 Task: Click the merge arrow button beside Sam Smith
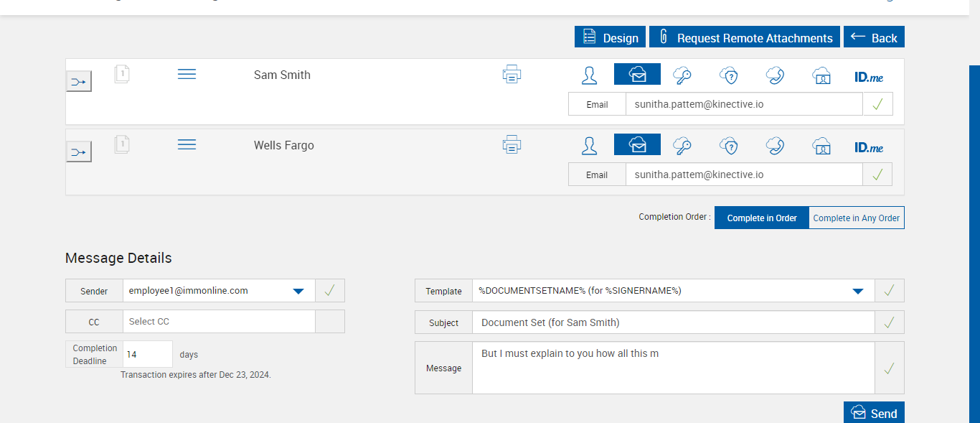79,82
